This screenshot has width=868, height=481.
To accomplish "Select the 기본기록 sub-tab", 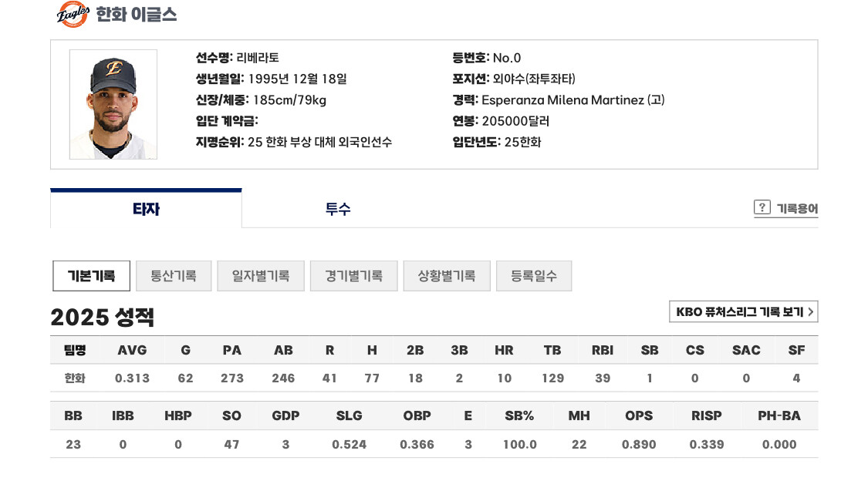I will point(91,276).
